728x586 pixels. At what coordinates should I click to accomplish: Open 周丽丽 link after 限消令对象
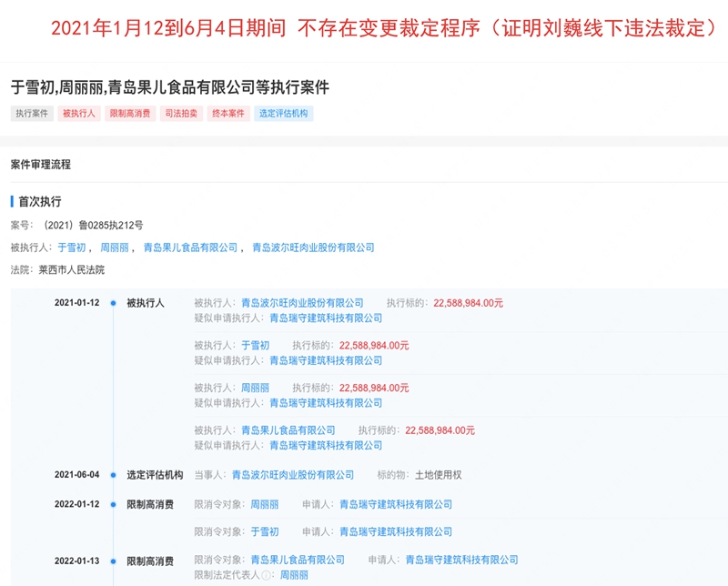[x=265, y=504]
